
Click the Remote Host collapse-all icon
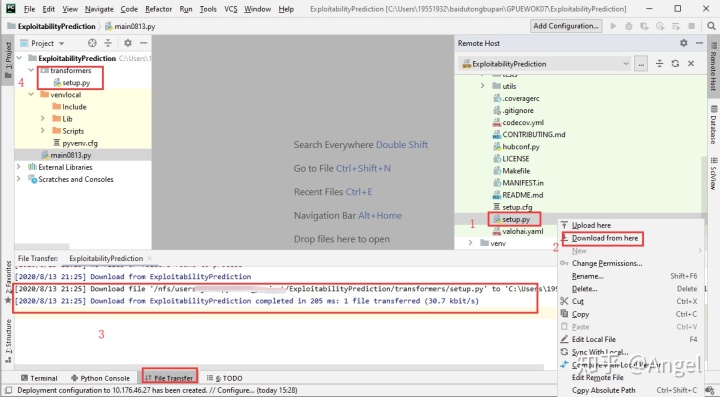(659, 64)
